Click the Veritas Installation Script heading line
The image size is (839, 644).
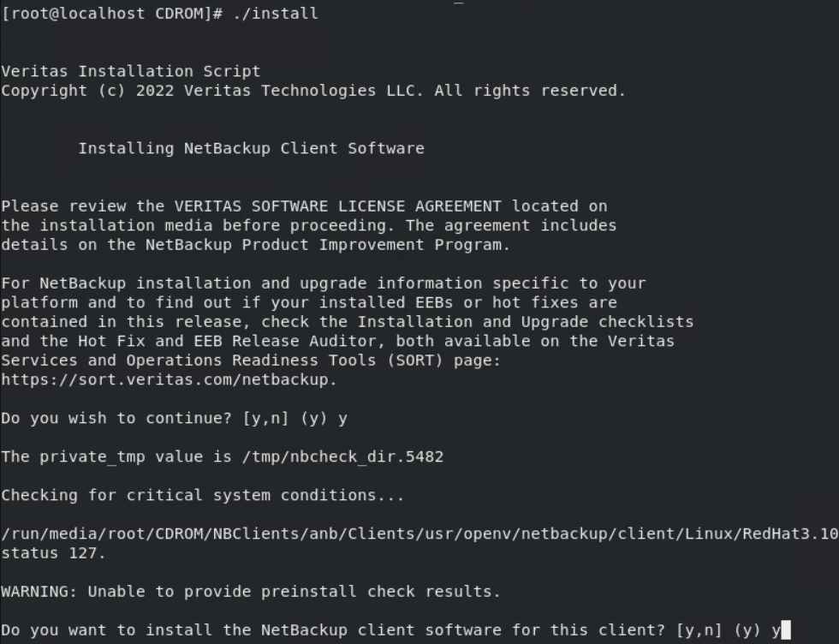coord(130,71)
